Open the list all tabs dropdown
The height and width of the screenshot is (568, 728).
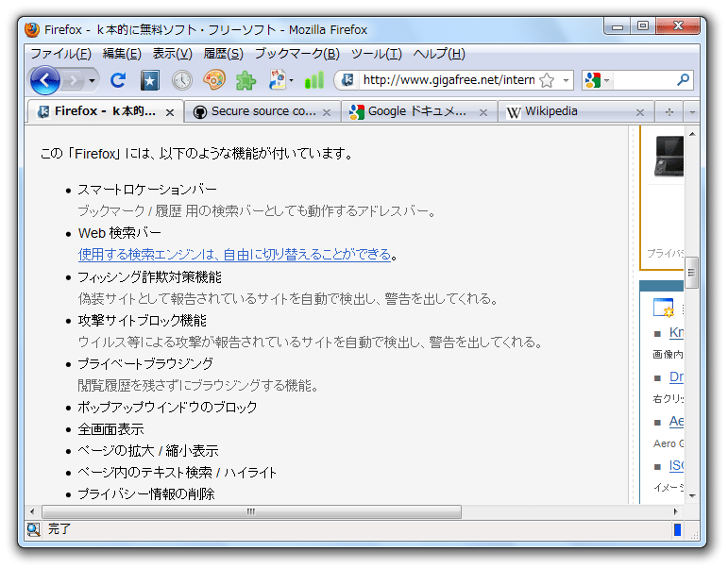tap(692, 112)
